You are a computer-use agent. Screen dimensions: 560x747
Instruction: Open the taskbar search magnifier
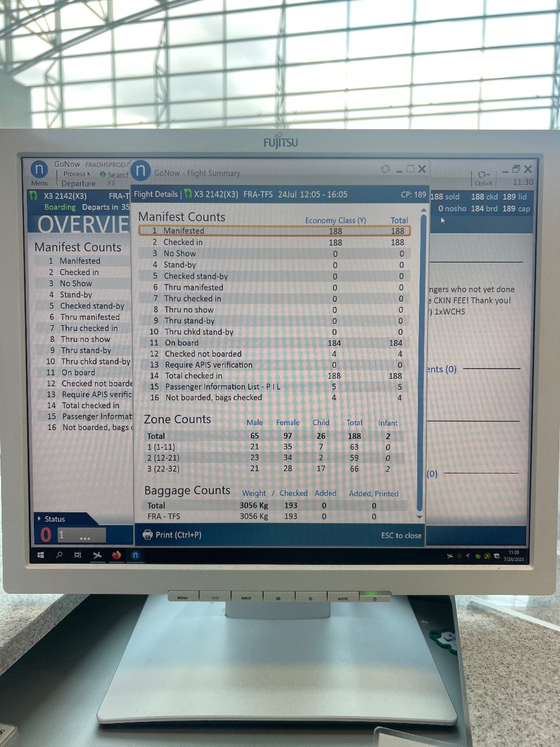point(59,555)
